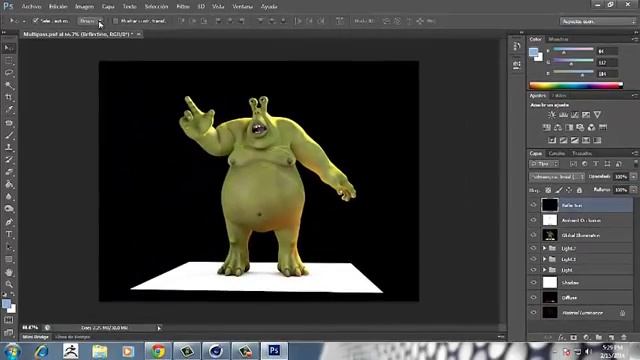Select the Brush tool
640x360 pixels.
pos(9,135)
